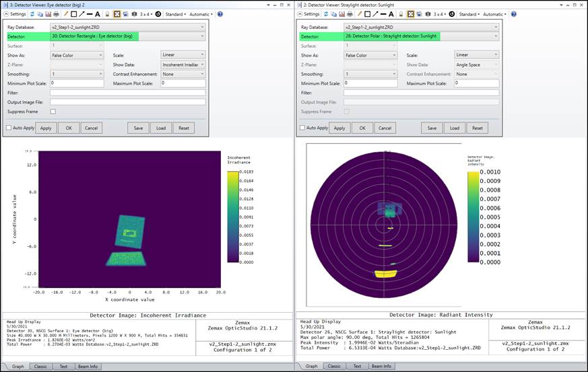This screenshot has height=372, width=588.
Task: Save the Eye detector graphic to file
Action: coord(48,14)
